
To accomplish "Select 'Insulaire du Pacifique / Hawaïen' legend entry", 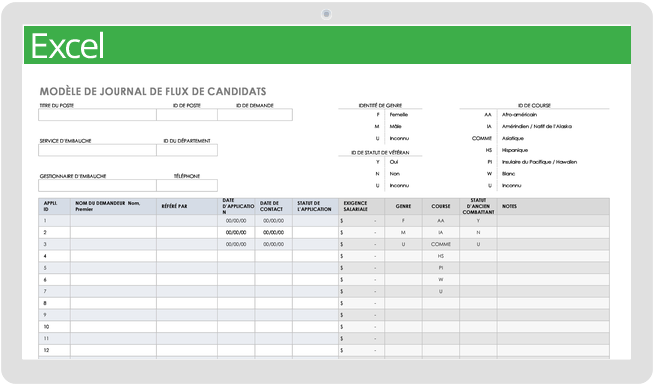I will click(539, 162).
